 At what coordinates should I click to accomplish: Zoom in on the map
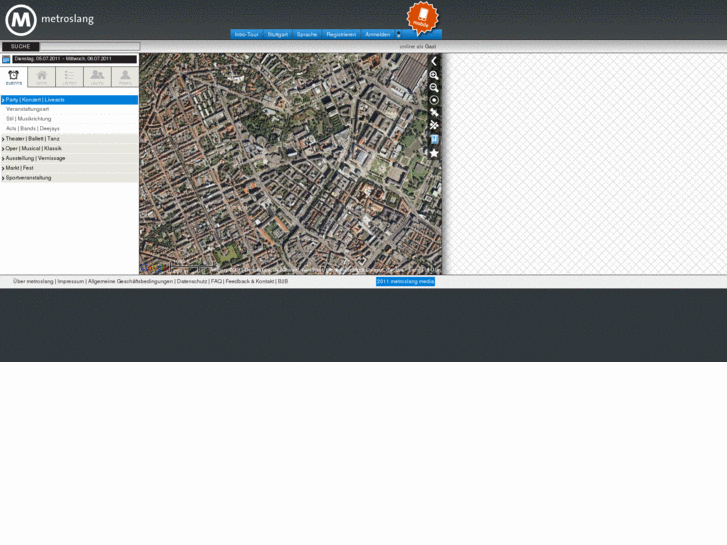pos(434,75)
